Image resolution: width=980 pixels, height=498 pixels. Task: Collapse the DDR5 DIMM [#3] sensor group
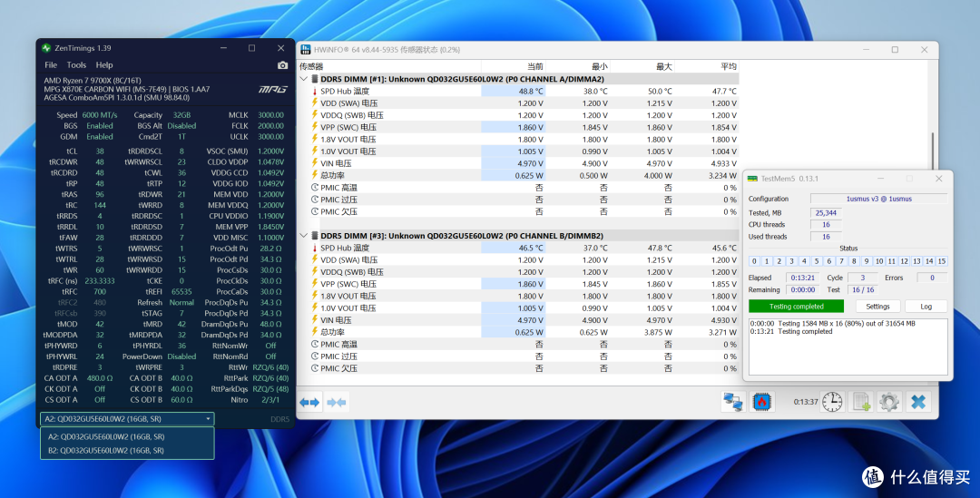point(304,236)
